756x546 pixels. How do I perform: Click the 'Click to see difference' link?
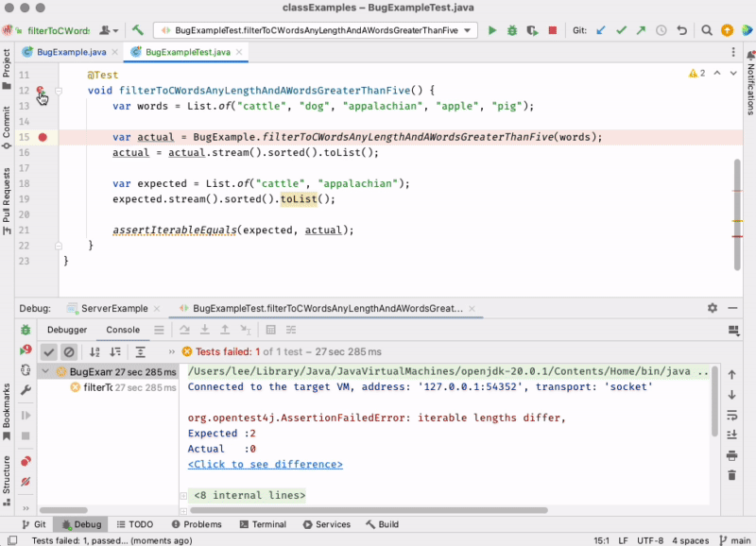(265, 464)
